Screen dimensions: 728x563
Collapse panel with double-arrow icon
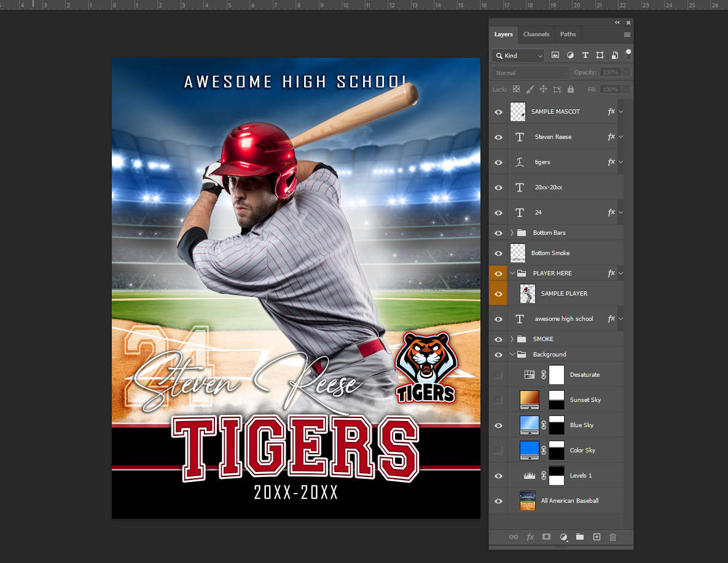pyautogui.click(x=617, y=23)
